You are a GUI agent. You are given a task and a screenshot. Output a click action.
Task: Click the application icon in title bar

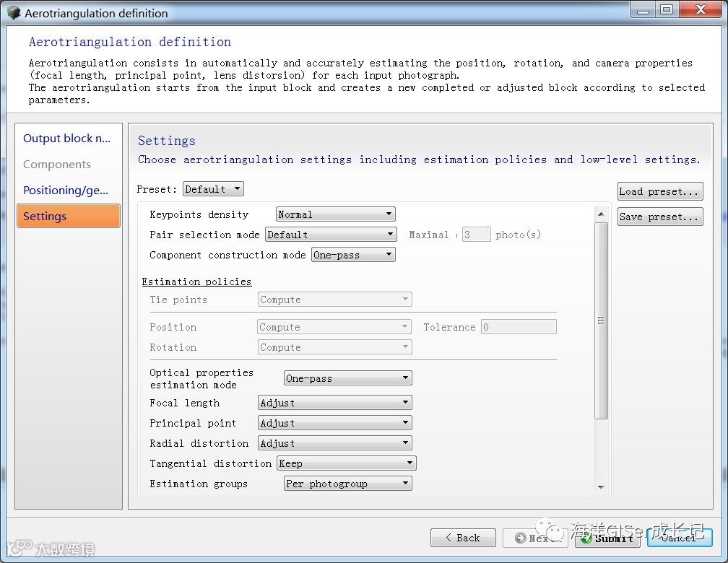[x=14, y=13]
